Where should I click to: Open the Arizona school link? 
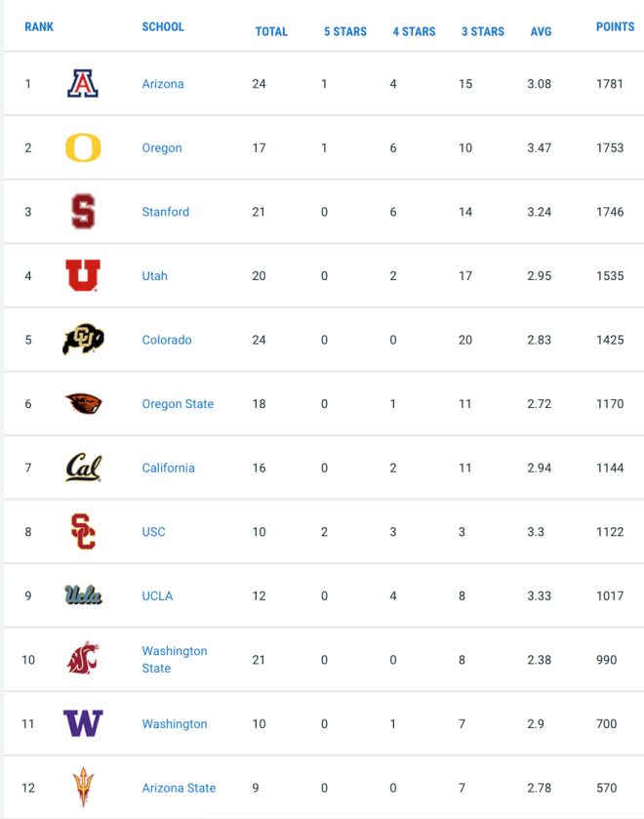pos(163,84)
